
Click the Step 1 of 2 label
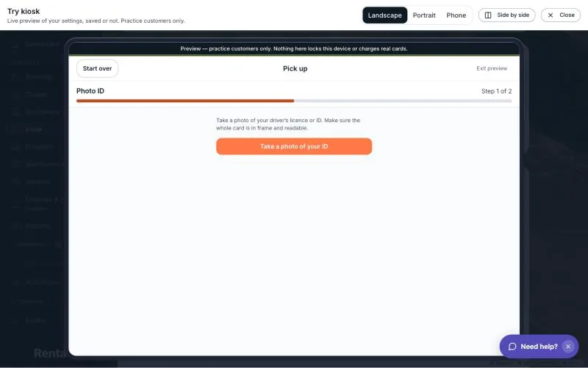(497, 91)
